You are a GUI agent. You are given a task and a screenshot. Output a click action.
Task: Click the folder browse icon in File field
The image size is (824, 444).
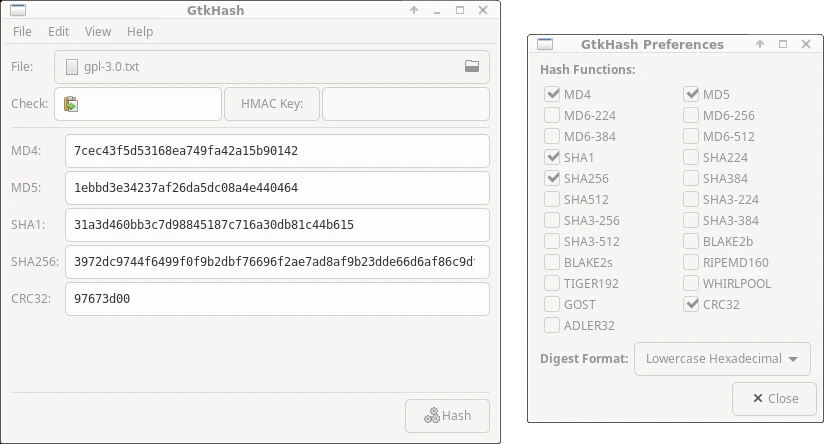(x=471, y=66)
